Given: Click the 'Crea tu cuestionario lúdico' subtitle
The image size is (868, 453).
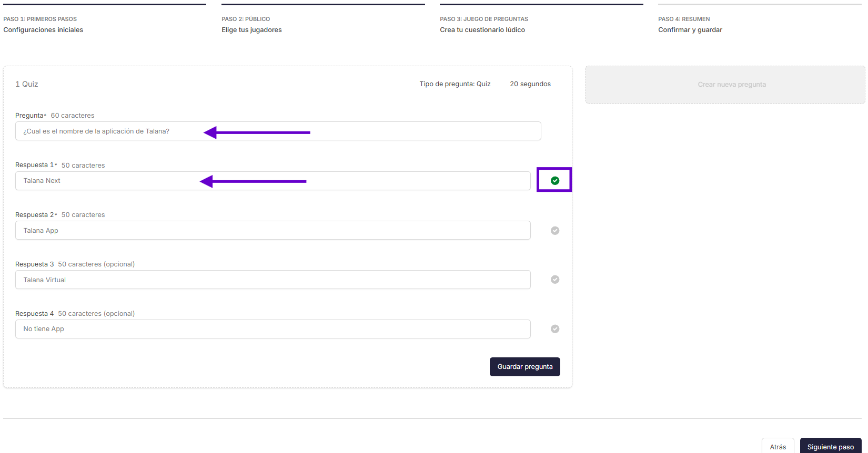Looking at the screenshot, I should click(x=482, y=30).
